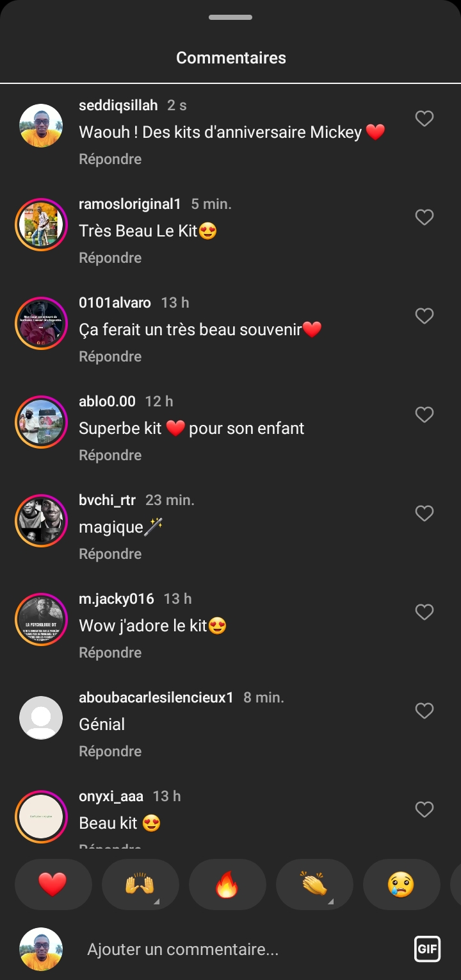Image resolution: width=461 pixels, height=980 pixels.
Task: Like m.jacky016's comment
Action: pos(425,612)
